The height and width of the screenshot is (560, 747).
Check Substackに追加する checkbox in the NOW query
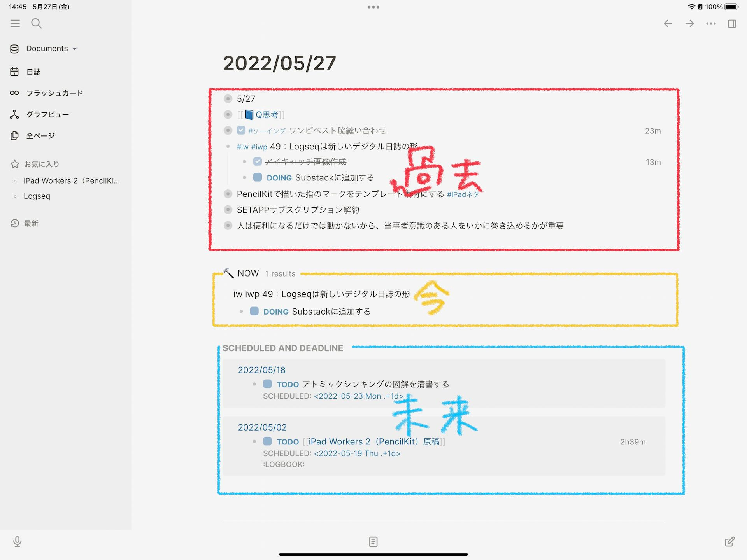[254, 311]
